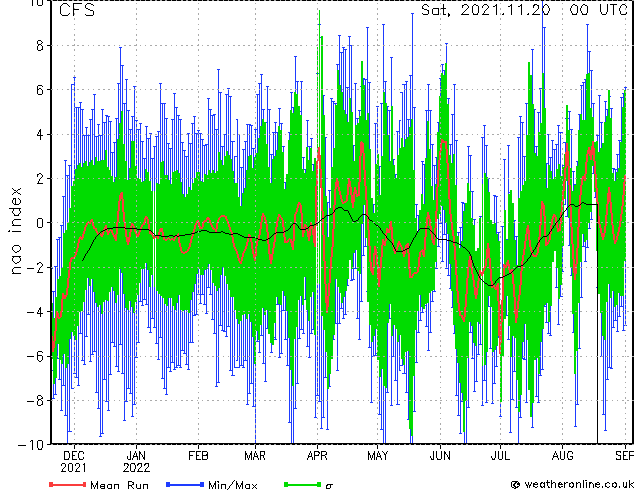Click the y-axis value -10
The image size is (634, 490).
31,445
